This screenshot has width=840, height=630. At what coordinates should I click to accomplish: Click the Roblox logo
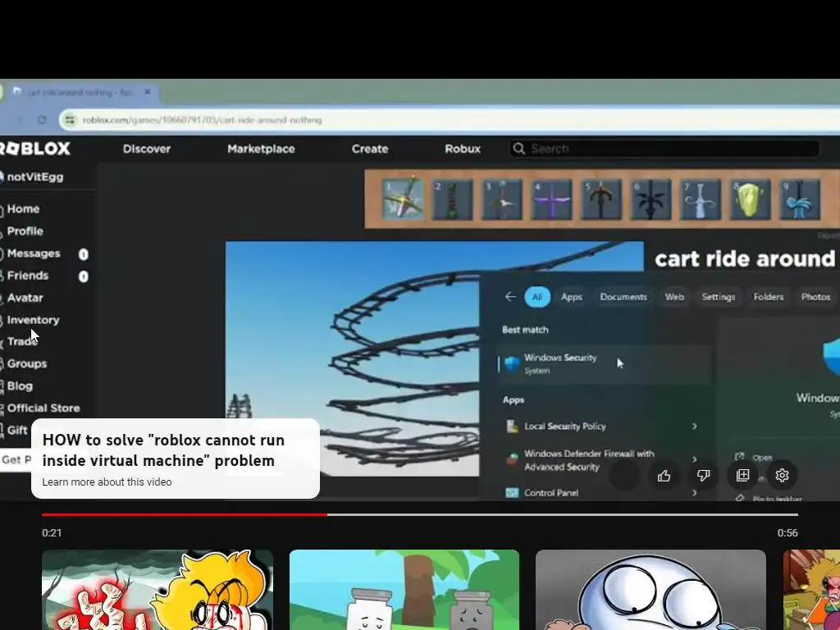point(34,148)
